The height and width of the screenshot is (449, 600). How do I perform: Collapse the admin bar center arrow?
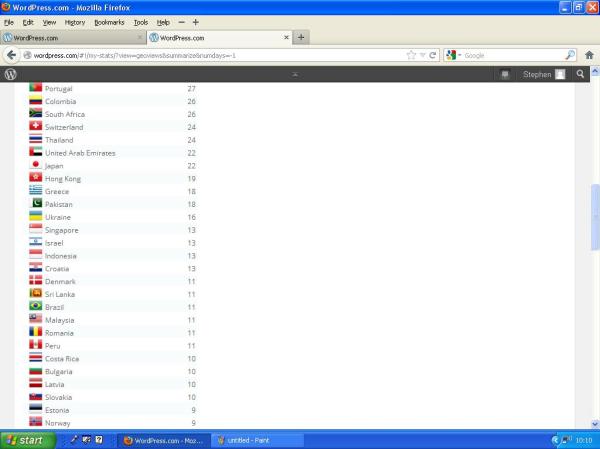click(x=295, y=75)
